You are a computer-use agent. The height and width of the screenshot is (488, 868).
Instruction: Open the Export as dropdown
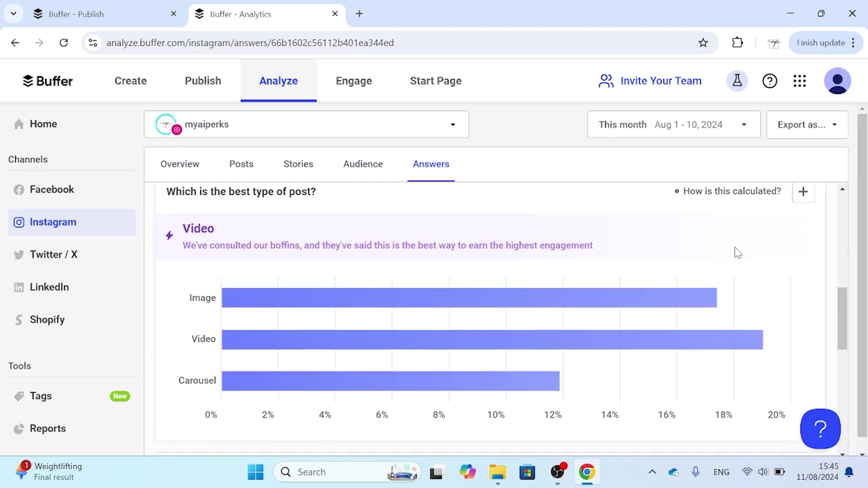pyautogui.click(x=807, y=124)
